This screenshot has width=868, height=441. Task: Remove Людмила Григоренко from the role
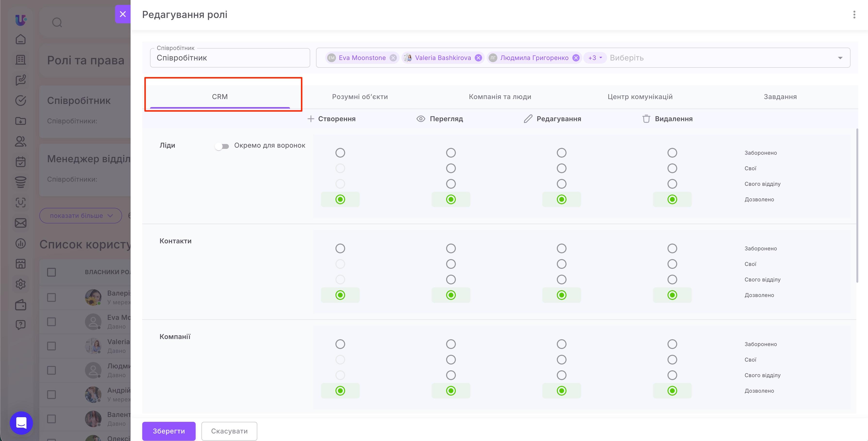(576, 58)
